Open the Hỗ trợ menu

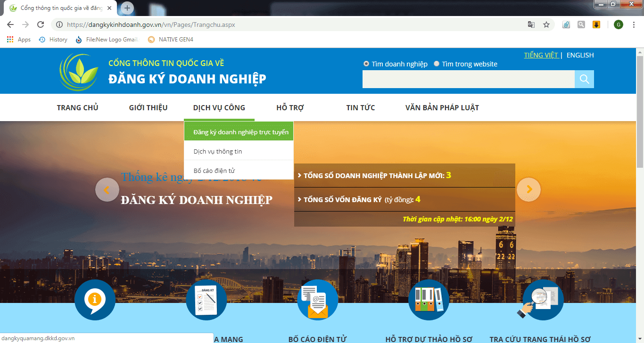point(290,108)
